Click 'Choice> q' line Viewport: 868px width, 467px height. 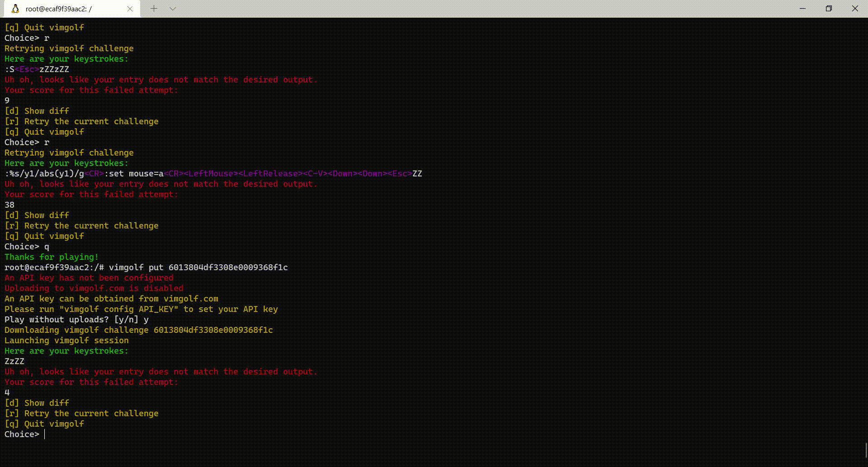point(27,247)
